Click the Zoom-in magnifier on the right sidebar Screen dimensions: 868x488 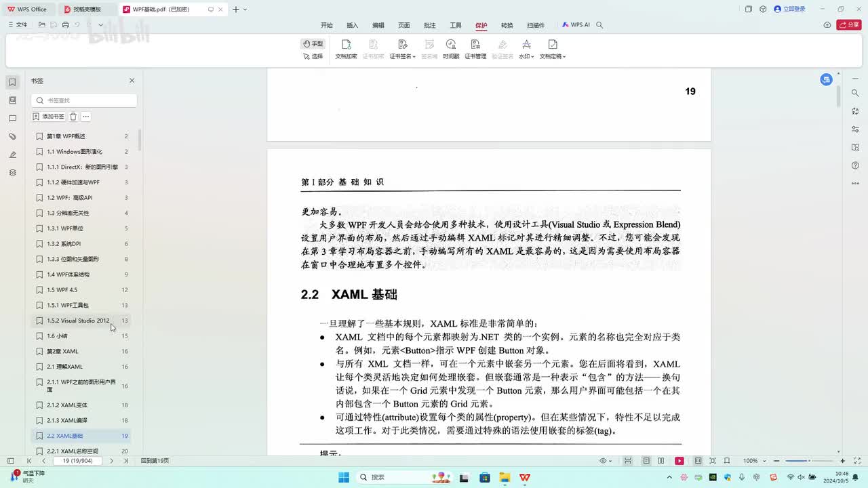pyautogui.click(x=856, y=93)
